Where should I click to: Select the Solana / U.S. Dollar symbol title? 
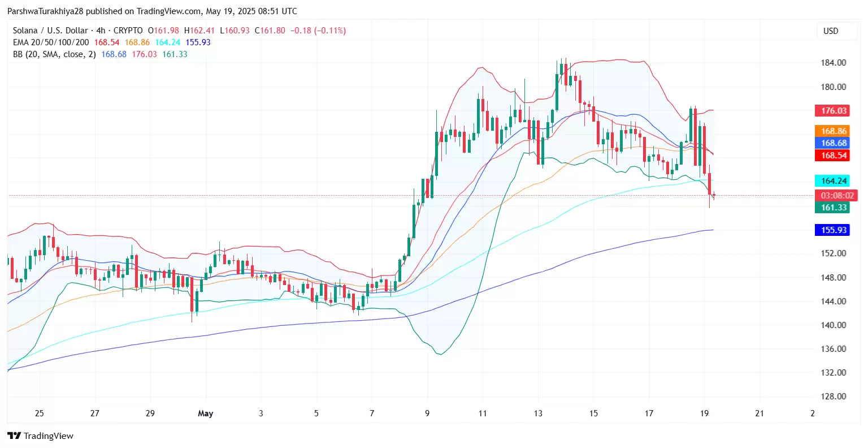(x=50, y=31)
